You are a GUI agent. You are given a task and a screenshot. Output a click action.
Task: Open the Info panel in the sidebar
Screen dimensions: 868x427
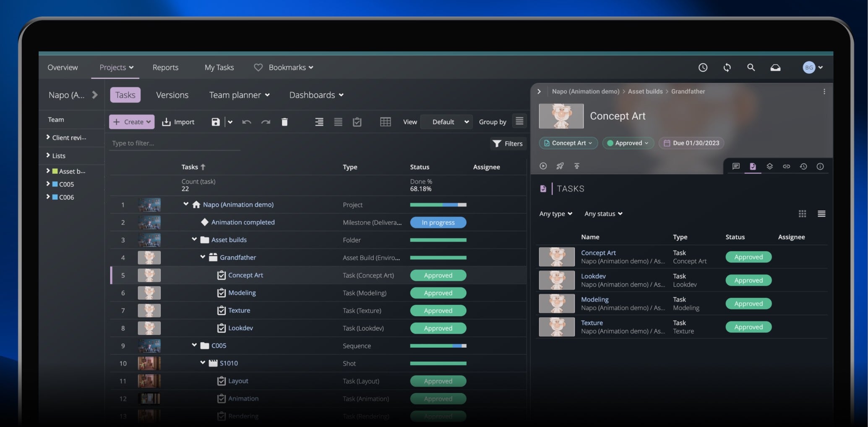[821, 166]
